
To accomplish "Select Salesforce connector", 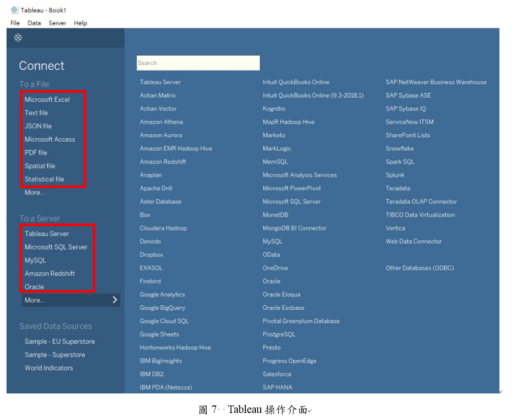I will [277, 374].
